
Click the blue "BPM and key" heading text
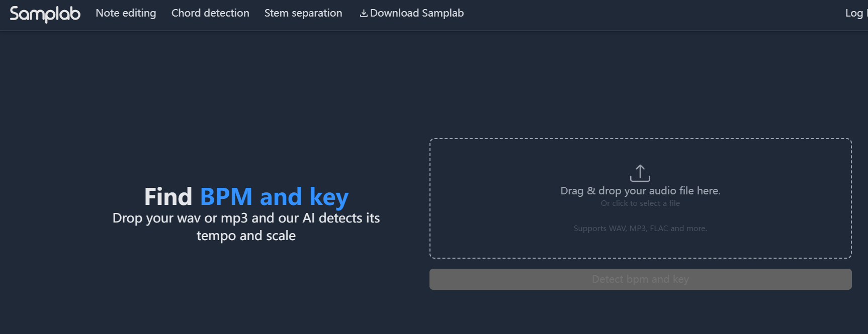click(x=274, y=196)
